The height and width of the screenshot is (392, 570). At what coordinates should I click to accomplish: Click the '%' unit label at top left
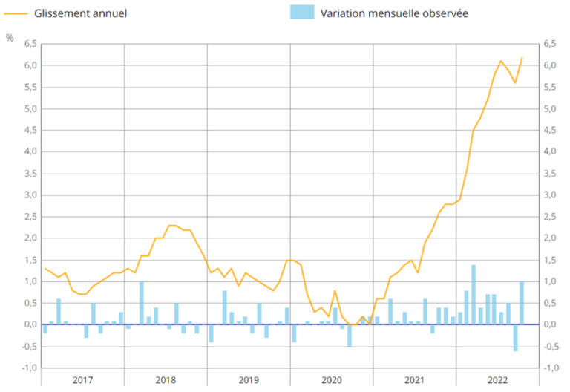(x=10, y=38)
